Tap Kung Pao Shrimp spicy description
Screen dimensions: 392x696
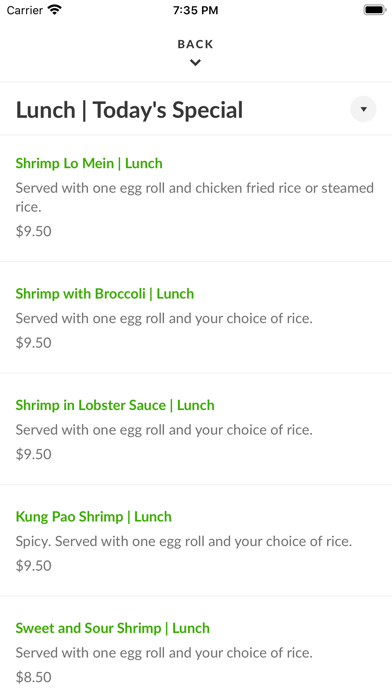click(184, 541)
